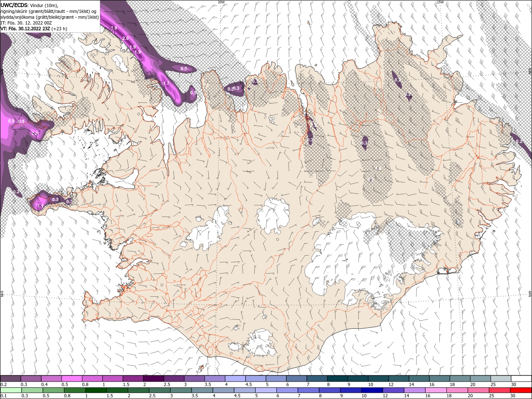
Task: Select the violet 14 rain-legend swatch
Action: coord(415,390)
